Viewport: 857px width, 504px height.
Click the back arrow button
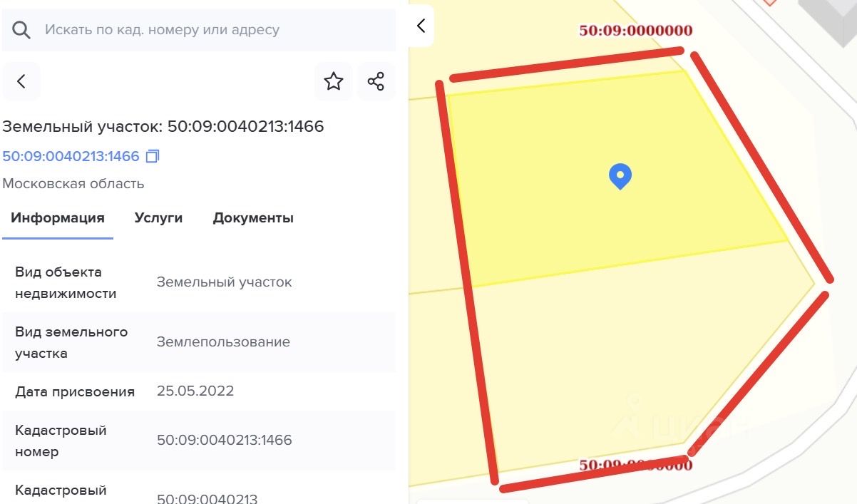pos(21,81)
